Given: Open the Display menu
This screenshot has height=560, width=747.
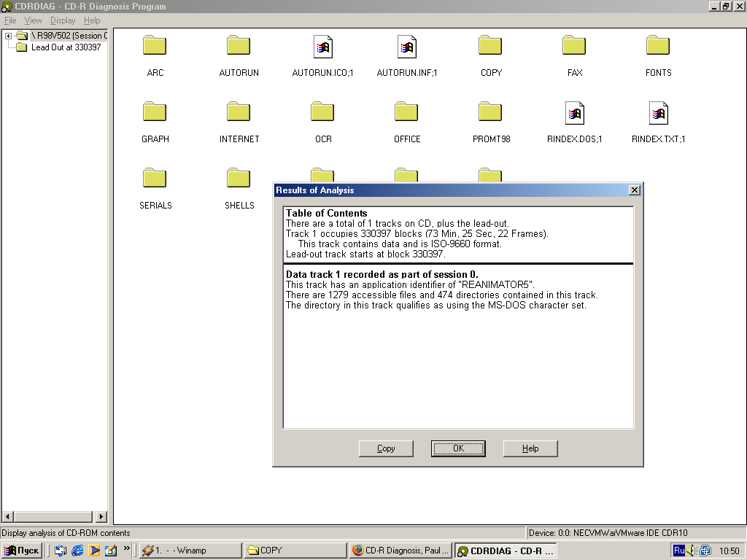Looking at the screenshot, I should click(63, 20).
